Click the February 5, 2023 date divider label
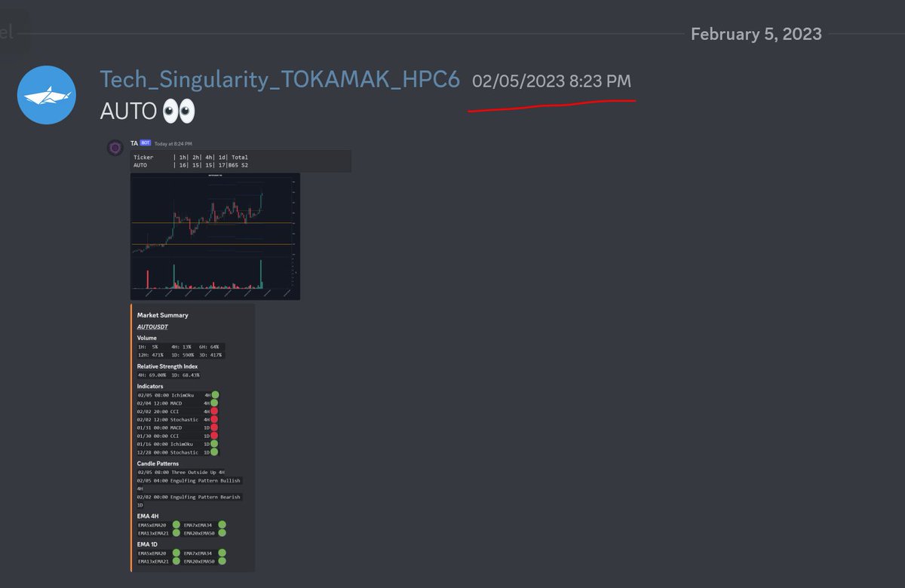This screenshot has width=905, height=588. tap(756, 34)
